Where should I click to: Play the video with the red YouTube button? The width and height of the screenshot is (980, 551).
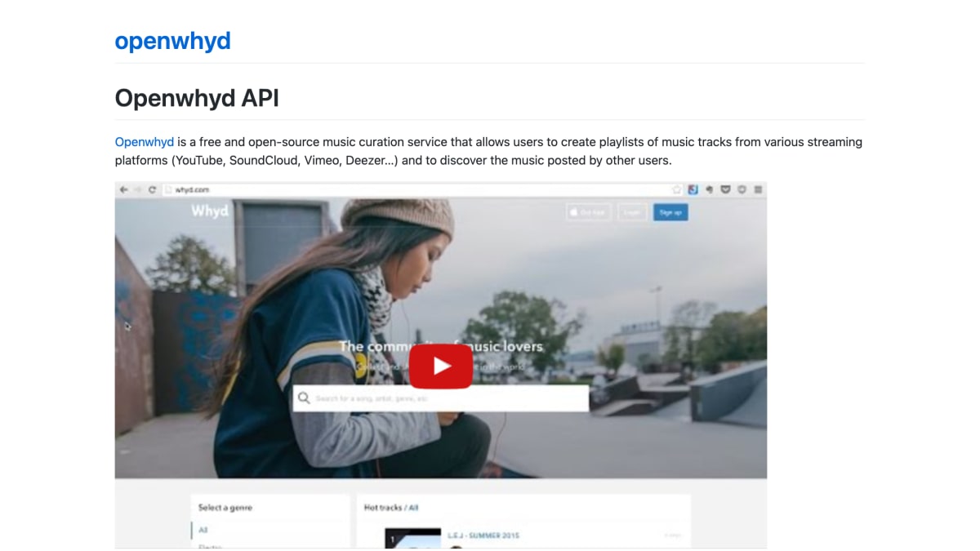click(440, 366)
